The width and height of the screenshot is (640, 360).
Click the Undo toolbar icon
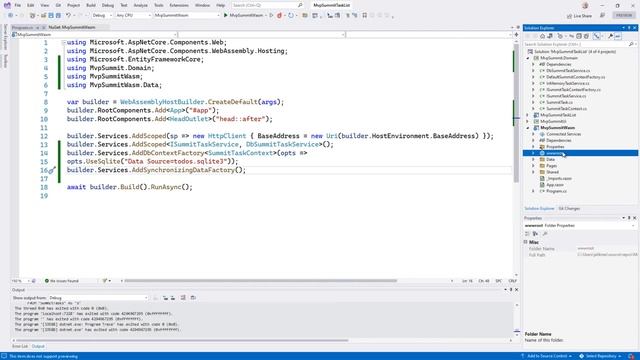(69, 15)
